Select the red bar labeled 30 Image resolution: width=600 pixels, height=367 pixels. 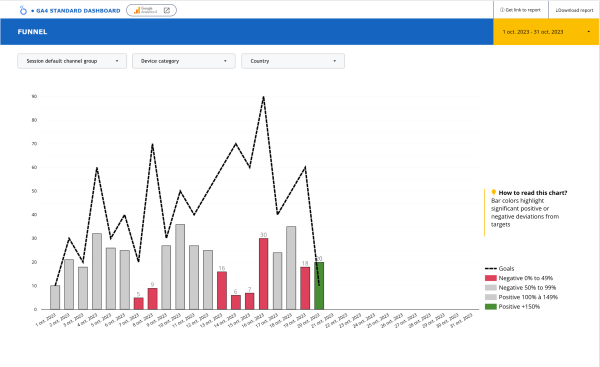click(263, 274)
